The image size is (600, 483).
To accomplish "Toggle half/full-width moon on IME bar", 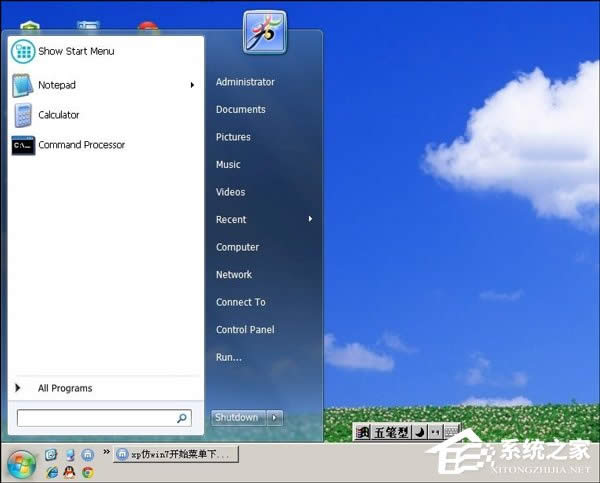I will (x=420, y=432).
